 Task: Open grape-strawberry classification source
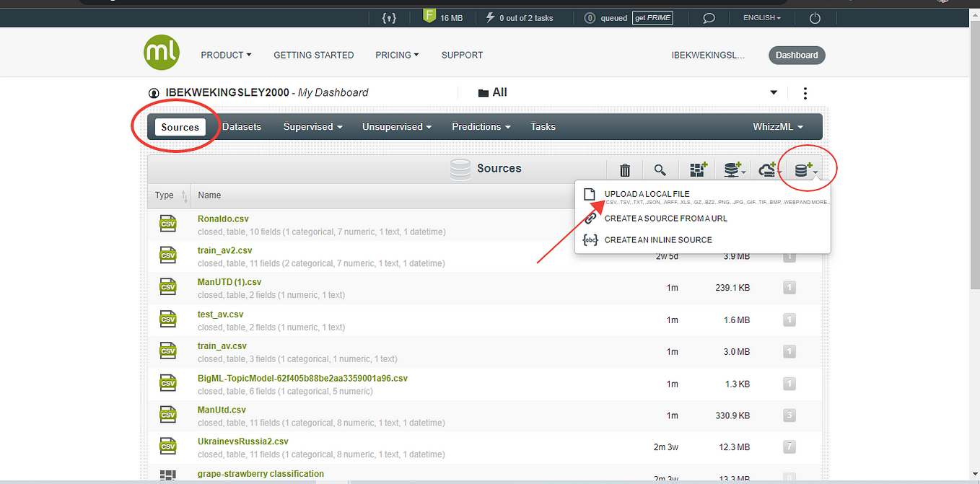(261, 474)
